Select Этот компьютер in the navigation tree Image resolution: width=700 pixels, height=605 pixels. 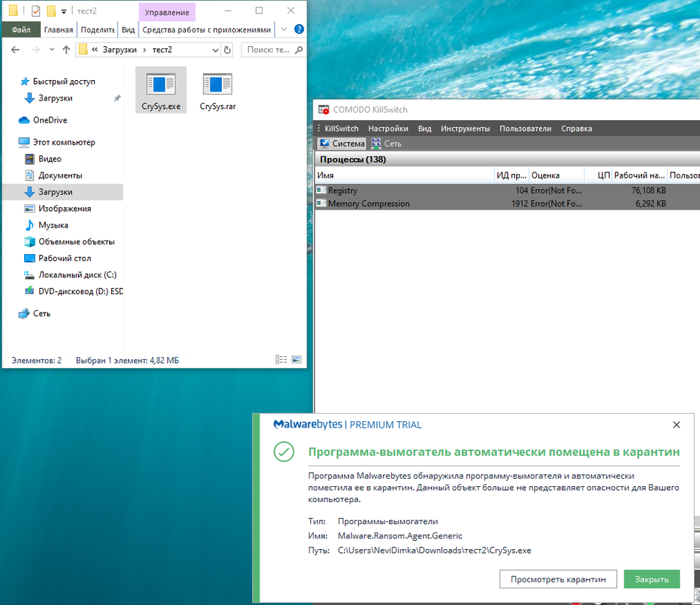[x=57, y=142]
